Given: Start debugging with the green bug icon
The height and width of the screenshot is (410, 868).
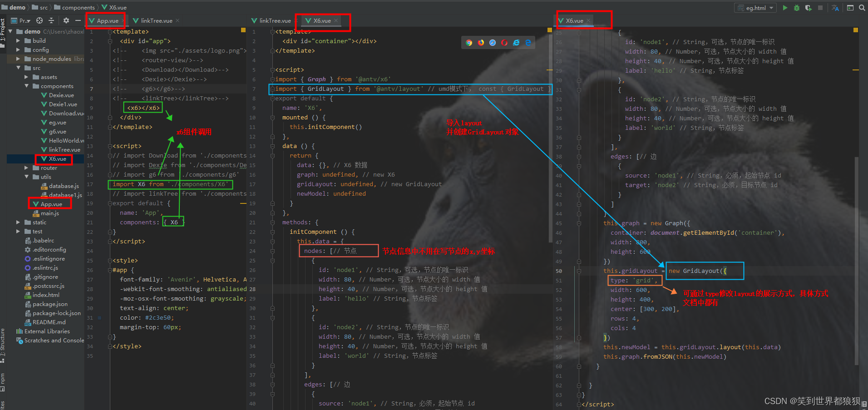Looking at the screenshot, I should [x=797, y=8].
